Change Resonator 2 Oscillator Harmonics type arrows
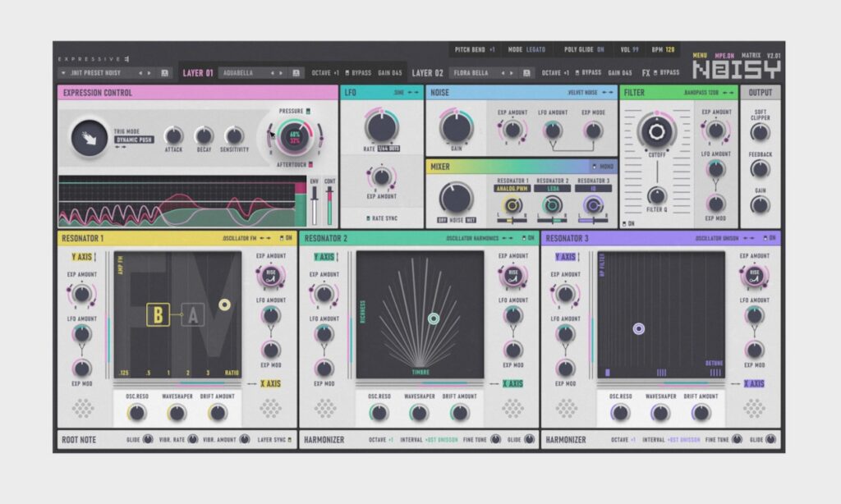This screenshot has width=841, height=504. (508, 238)
